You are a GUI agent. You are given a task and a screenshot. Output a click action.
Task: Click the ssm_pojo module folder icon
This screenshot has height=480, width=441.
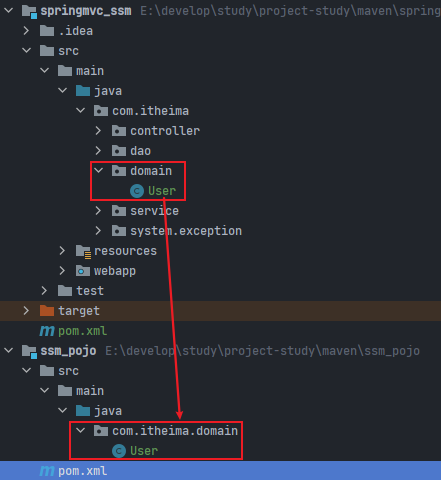coord(29,351)
